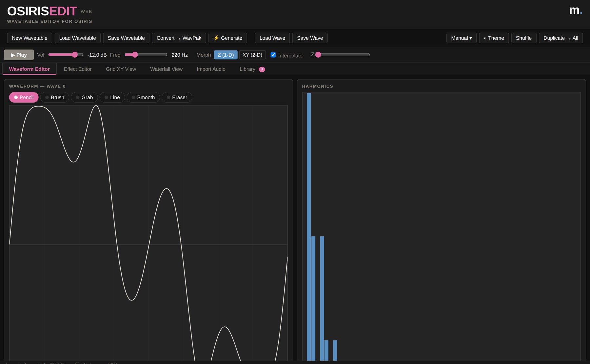Shuffle the wavetable order

point(524,38)
